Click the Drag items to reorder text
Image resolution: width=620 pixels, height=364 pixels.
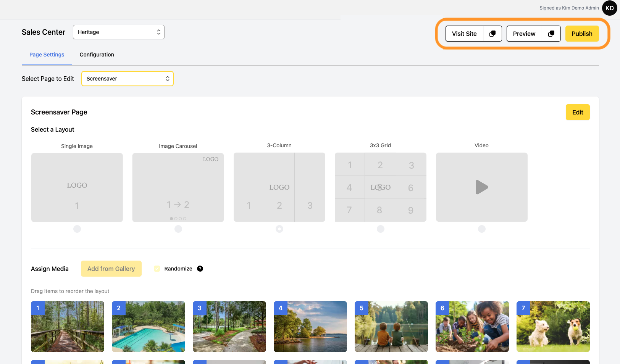coord(70,291)
